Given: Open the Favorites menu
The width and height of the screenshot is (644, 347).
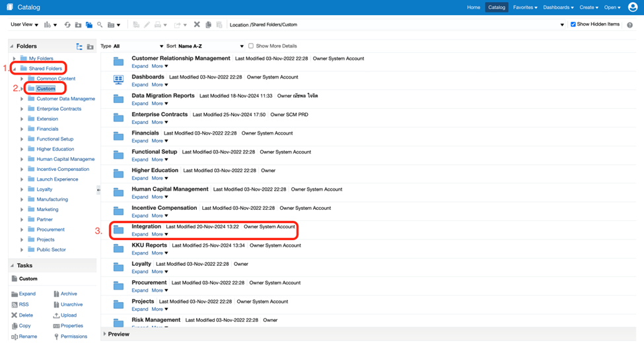Looking at the screenshot, I should (x=526, y=7).
